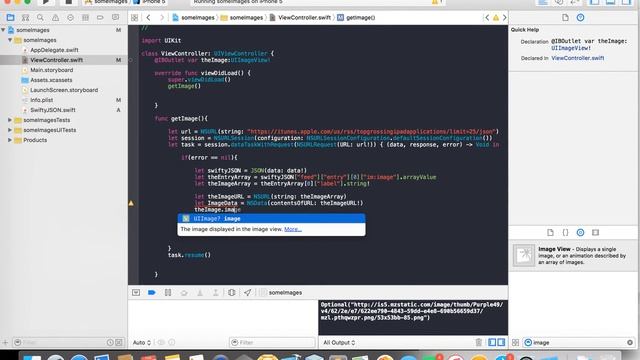Jump to previous issue arrow
Image resolution: width=640 pixels, height=360 pixels.
point(487,18)
